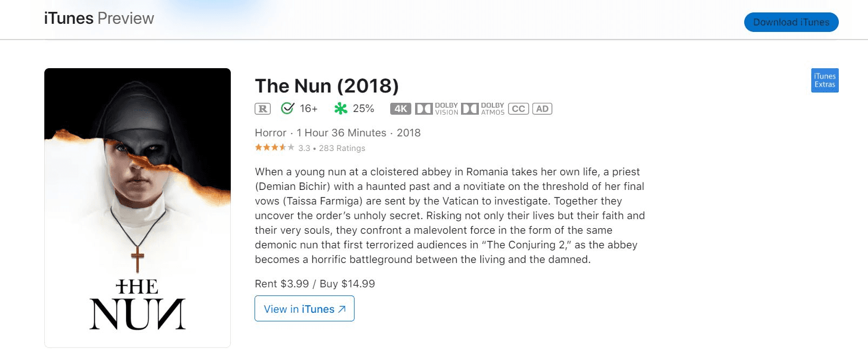868x349 pixels.
Task: Click the iTunes Extras blue badge
Action: pyautogui.click(x=825, y=80)
